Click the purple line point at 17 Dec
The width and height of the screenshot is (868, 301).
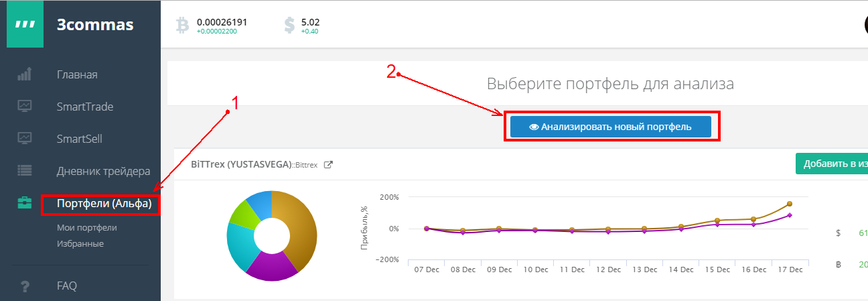790,215
